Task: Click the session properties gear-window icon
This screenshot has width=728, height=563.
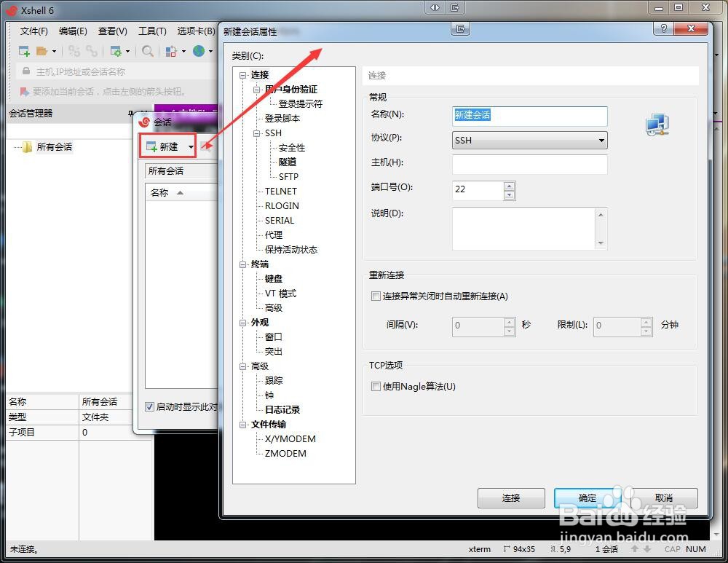Action: (x=116, y=51)
